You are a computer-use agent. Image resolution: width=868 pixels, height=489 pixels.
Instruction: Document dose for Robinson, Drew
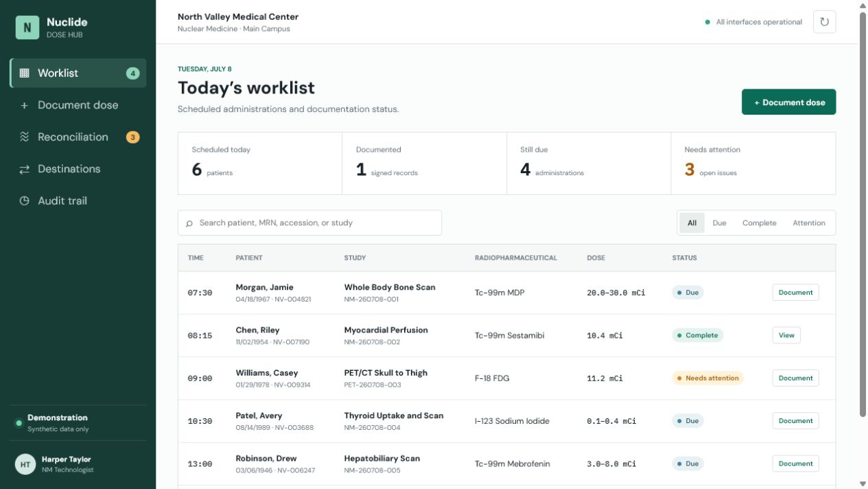795,464
